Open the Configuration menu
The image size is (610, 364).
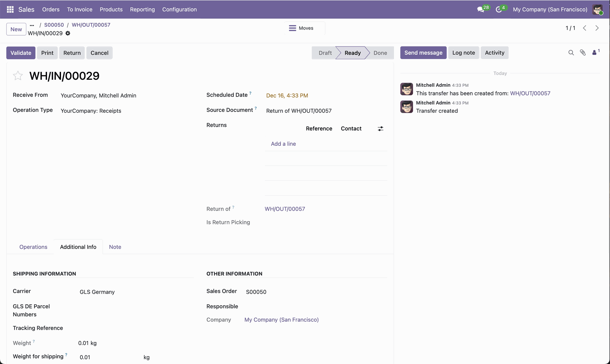(x=179, y=10)
